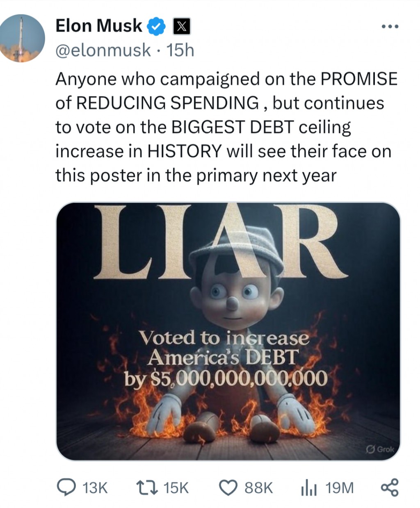
Task: Open the three-dot more options menu
Action: pyautogui.click(x=389, y=27)
